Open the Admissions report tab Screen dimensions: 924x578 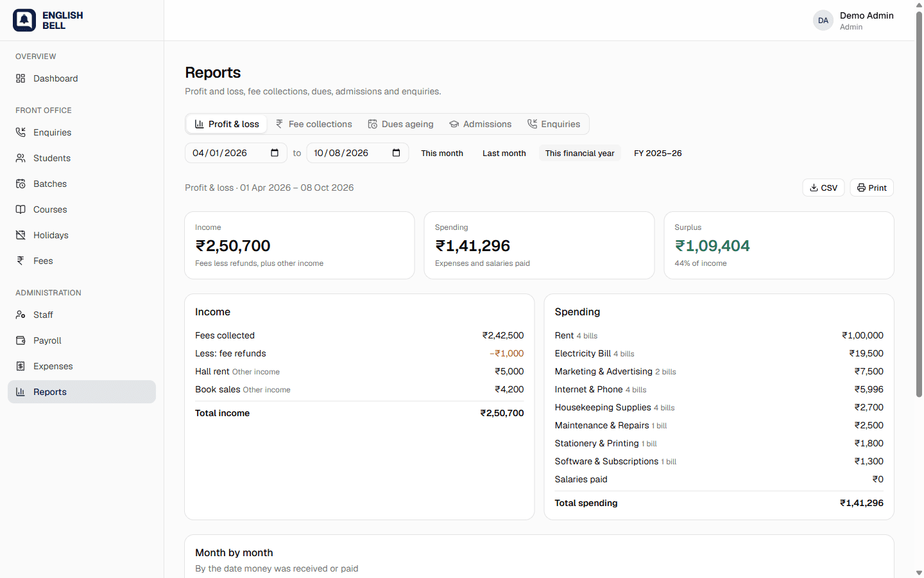click(x=481, y=124)
